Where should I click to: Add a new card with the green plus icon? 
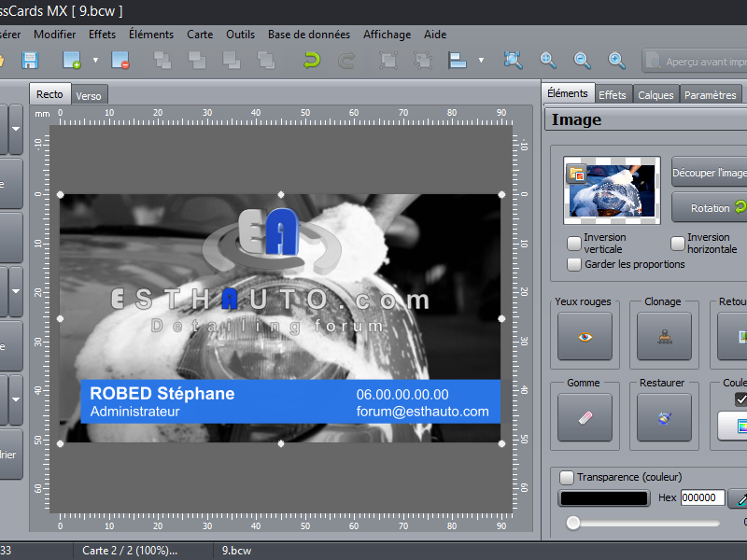(x=72, y=61)
